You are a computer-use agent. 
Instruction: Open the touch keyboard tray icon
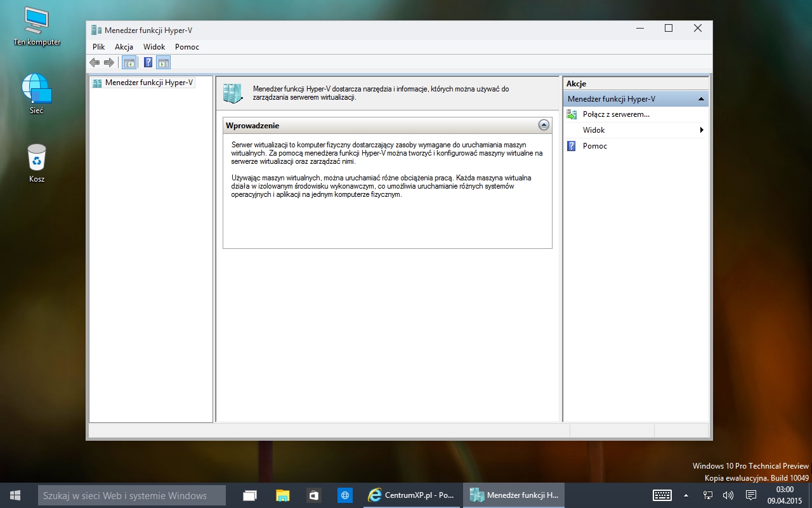coord(662,495)
